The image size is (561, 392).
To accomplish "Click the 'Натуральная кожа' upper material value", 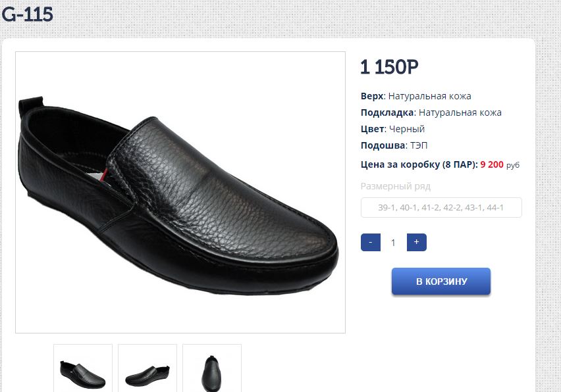I will pos(429,96).
